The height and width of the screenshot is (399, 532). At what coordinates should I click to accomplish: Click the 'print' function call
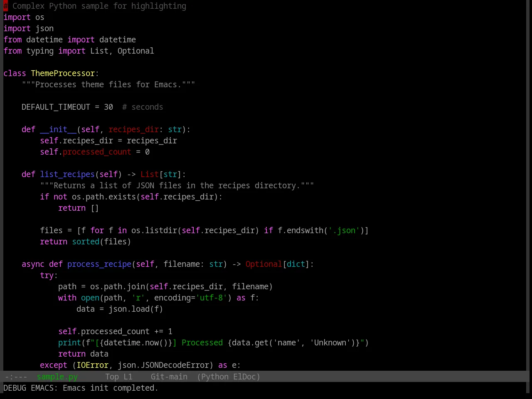[69, 342]
